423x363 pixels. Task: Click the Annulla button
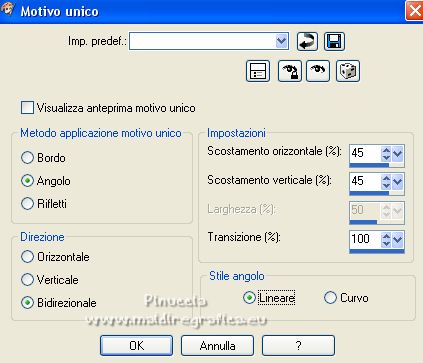pos(217,346)
